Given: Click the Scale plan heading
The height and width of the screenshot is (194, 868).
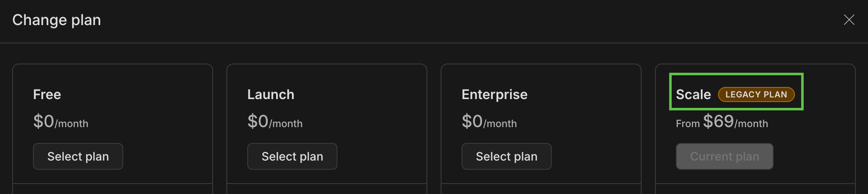Looking at the screenshot, I should (x=693, y=94).
